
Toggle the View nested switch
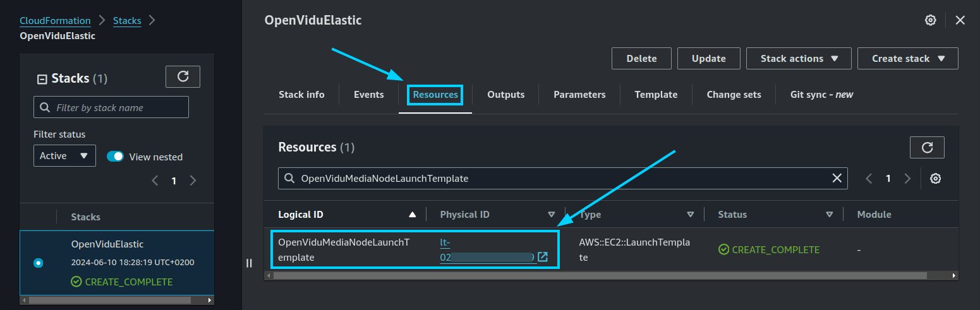coord(115,157)
